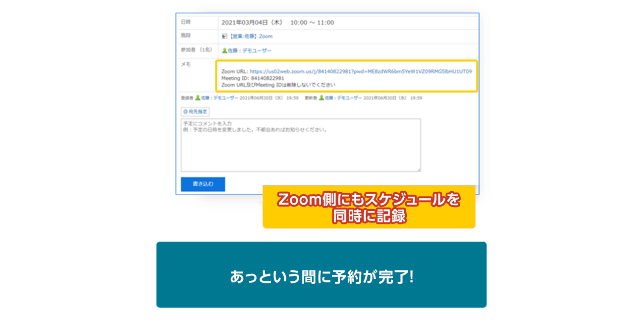Open participant 佐藤：デモユーザー in 参加者 row
This screenshot has width=644, height=322.
[x=250, y=51]
